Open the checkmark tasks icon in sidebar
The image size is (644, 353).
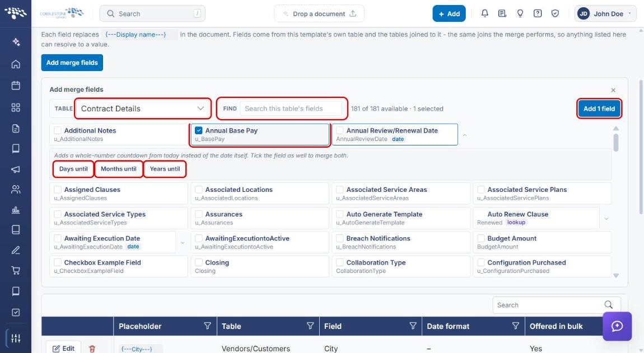16,312
